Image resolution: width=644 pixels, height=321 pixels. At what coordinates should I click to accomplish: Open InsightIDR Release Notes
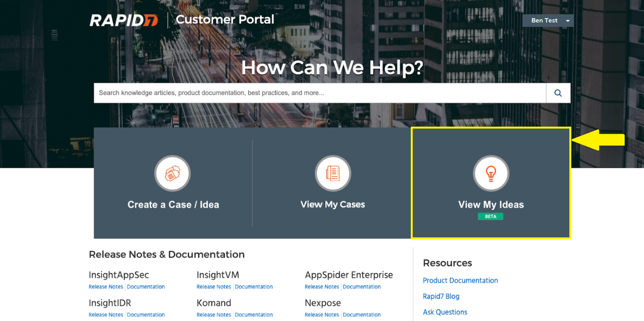point(106,315)
